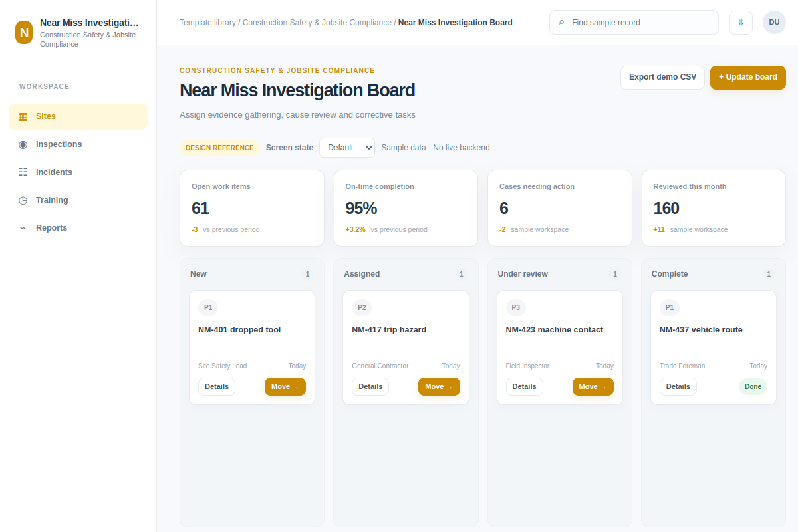Click the Sample data · No live backend text
This screenshot has height=532, width=798.
click(436, 148)
